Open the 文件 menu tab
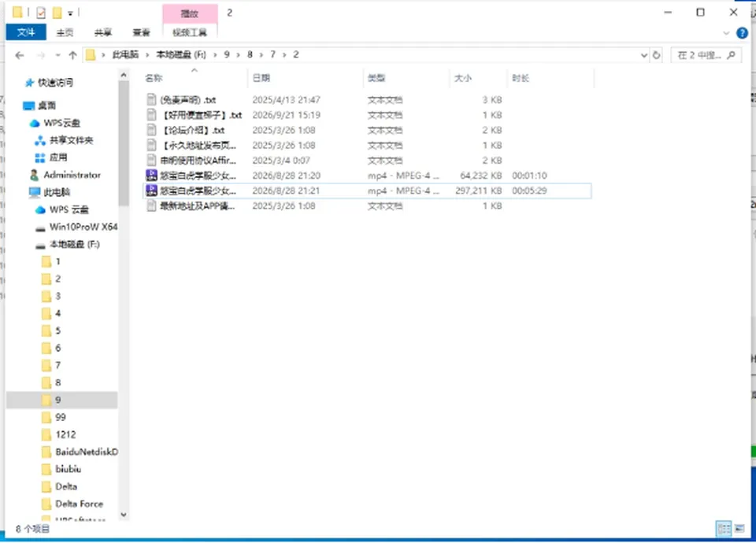This screenshot has width=756, height=543. click(26, 32)
